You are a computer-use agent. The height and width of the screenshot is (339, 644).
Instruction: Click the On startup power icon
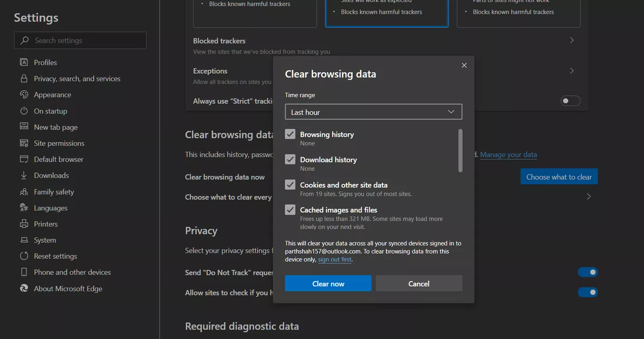pyautogui.click(x=24, y=111)
